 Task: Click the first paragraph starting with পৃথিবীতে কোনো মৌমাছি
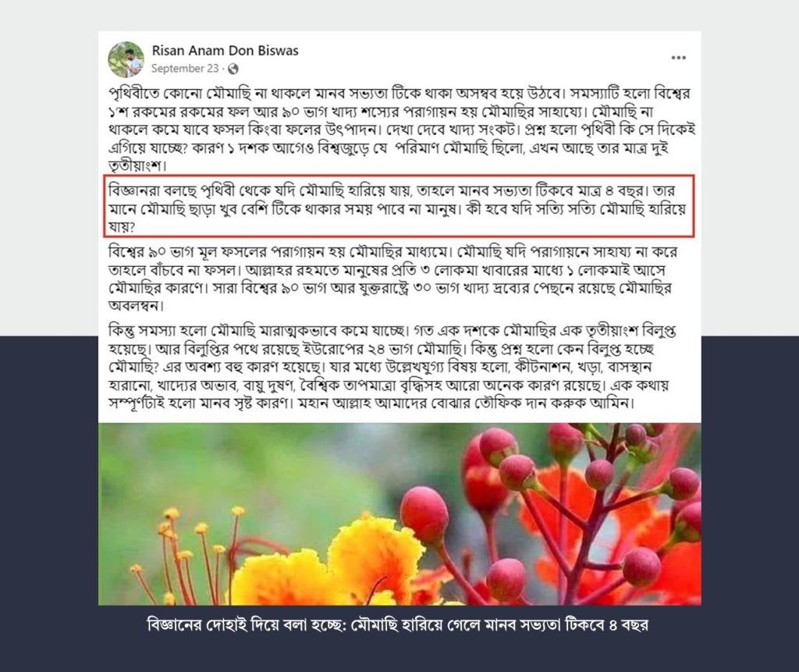(402, 130)
